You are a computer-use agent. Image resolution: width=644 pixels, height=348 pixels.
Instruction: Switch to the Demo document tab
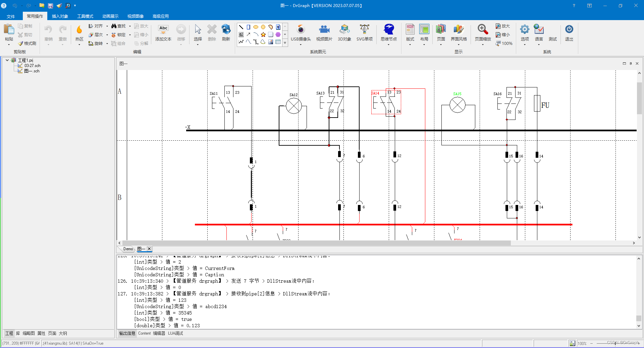point(128,249)
